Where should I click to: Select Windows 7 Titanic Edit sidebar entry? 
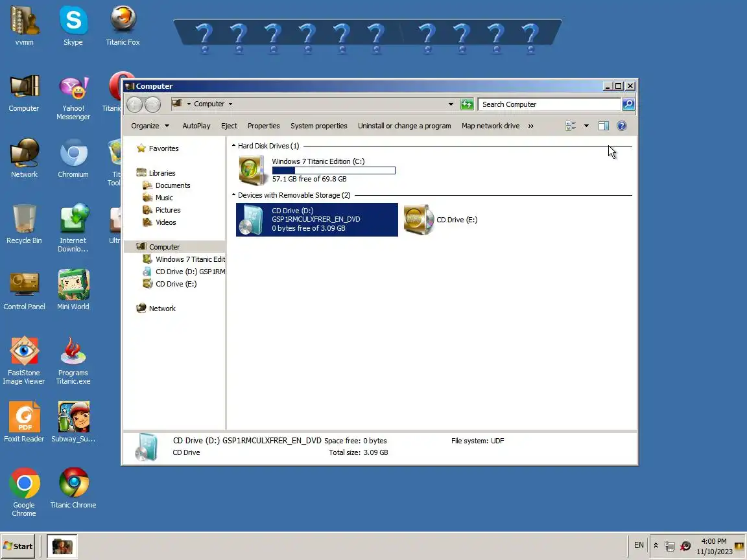click(190, 259)
